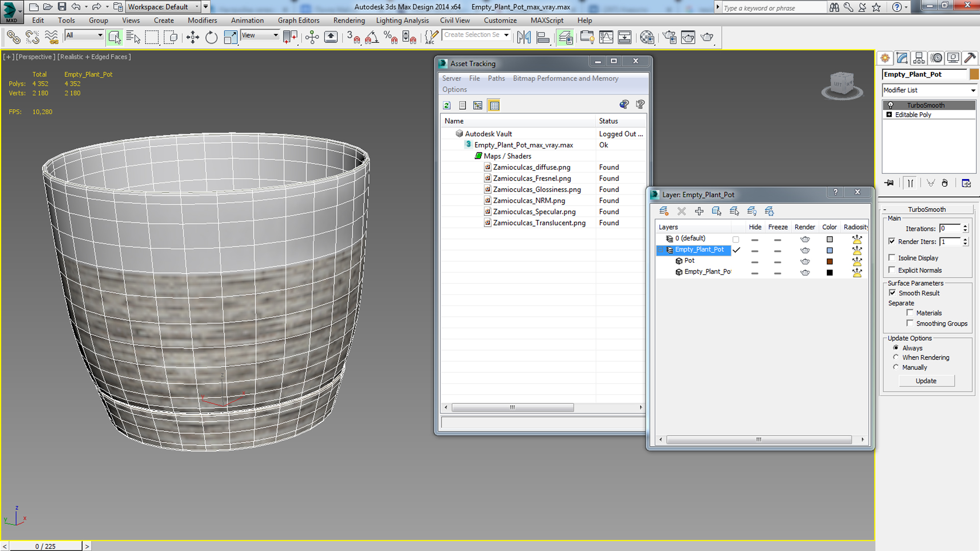Click the Pot layer color swatch
Image resolution: width=980 pixels, height=551 pixels.
tap(829, 261)
